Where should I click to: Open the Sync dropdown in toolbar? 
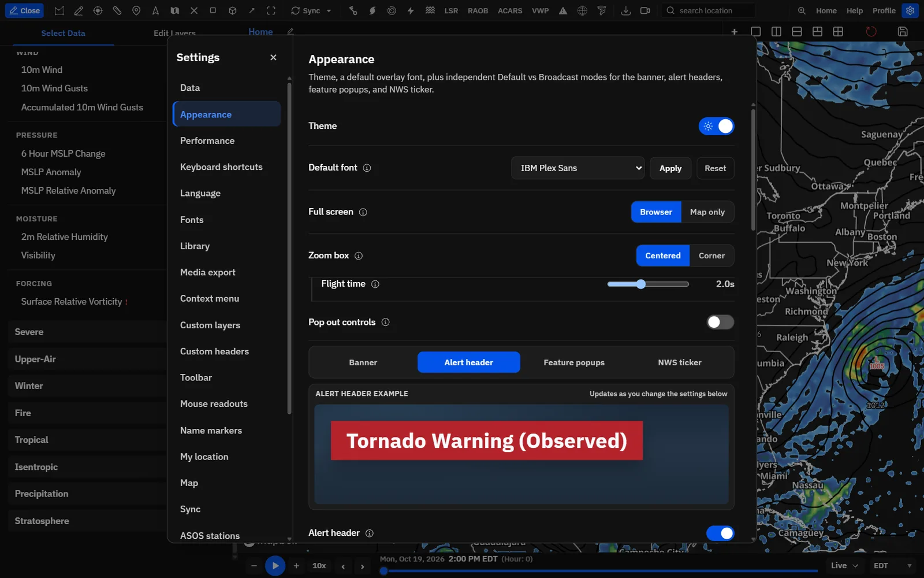[x=311, y=10]
